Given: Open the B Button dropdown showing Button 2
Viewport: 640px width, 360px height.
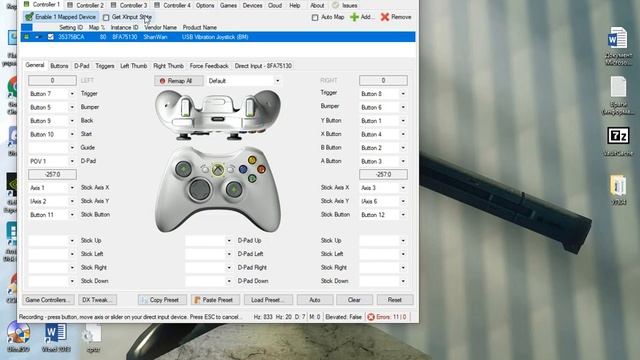Looking at the screenshot, I should click(x=403, y=148).
